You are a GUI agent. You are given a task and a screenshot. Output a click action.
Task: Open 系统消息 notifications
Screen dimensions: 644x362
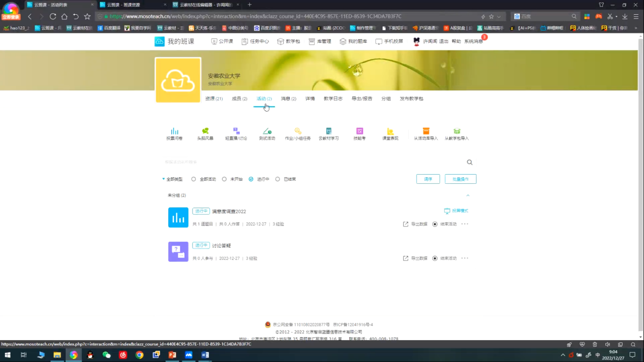pyautogui.click(x=474, y=41)
